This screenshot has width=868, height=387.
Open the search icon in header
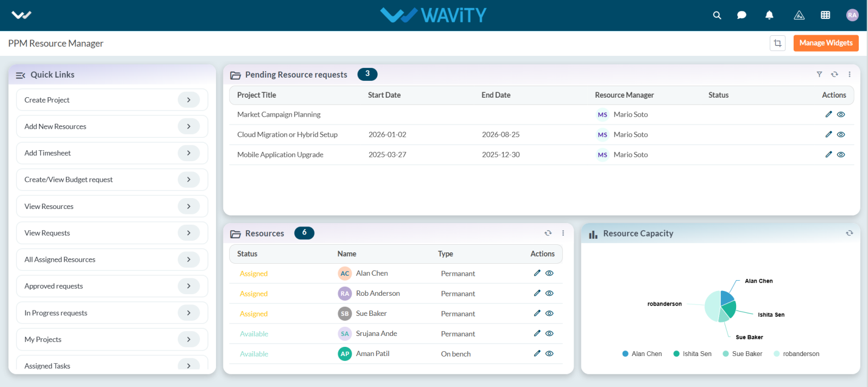717,15
